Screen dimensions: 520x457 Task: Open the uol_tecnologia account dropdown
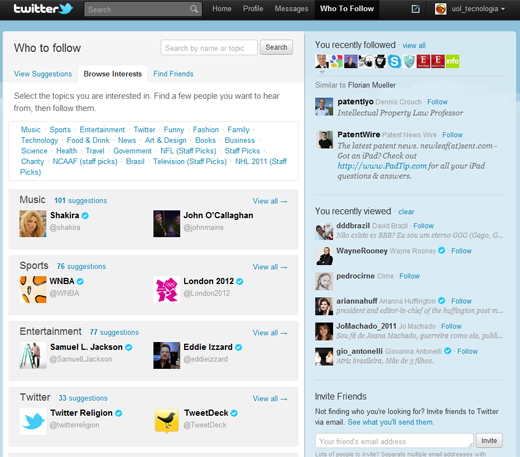coord(470,9)
